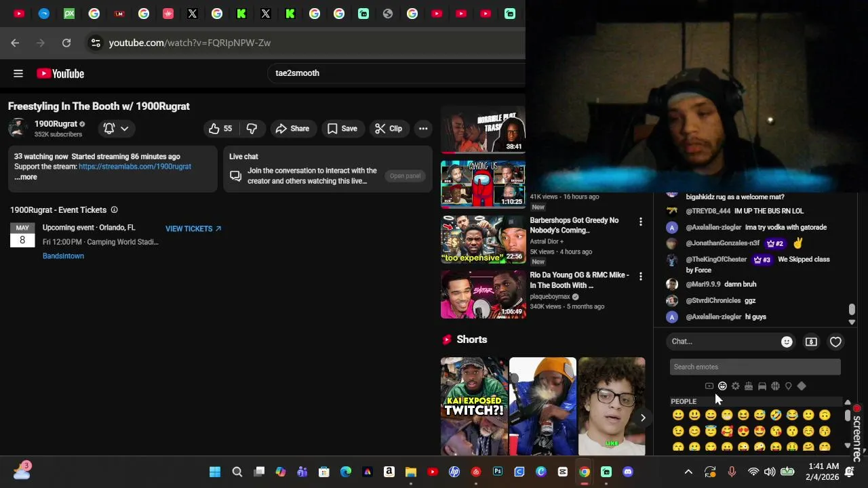Launch Photoshop from the taskbar
Screen dimensions: 868x488
tap(498, 472)
